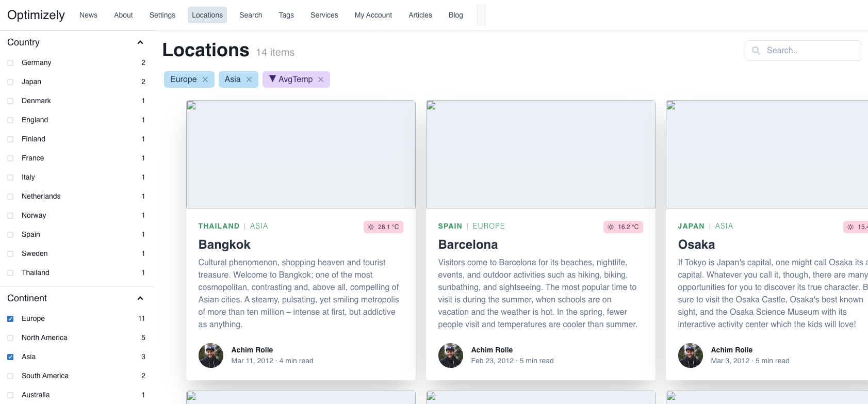The height and width of the screenshot is (404, 868).
Task: Click the filter funnel icon on AvgTemp
Action: (273, 79)
